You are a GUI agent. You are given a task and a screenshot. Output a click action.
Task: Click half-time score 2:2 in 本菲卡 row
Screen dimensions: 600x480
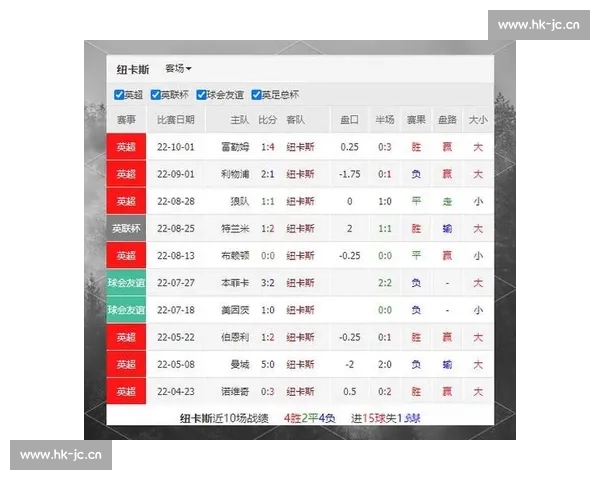tap(385, 283)
